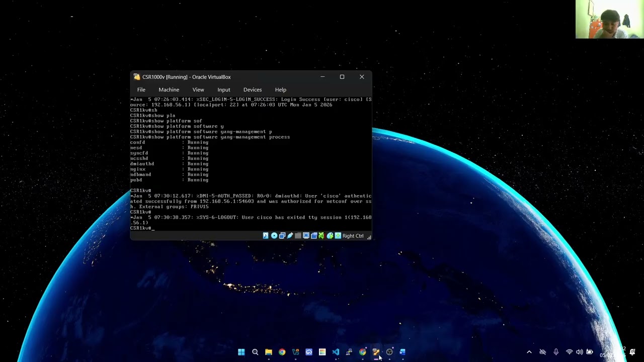Open OBS Studio from taskbar
This screenshot has width=644, height=362.
point(389,352)
